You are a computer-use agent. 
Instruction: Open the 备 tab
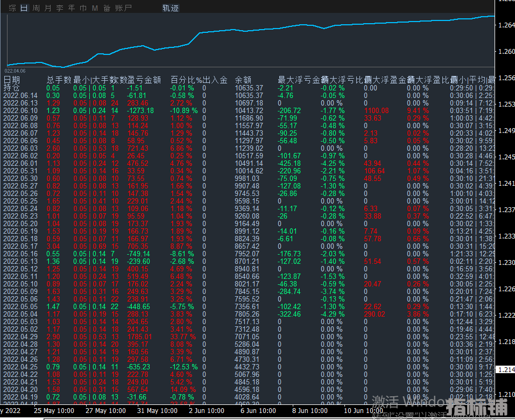tap(107, 8)
